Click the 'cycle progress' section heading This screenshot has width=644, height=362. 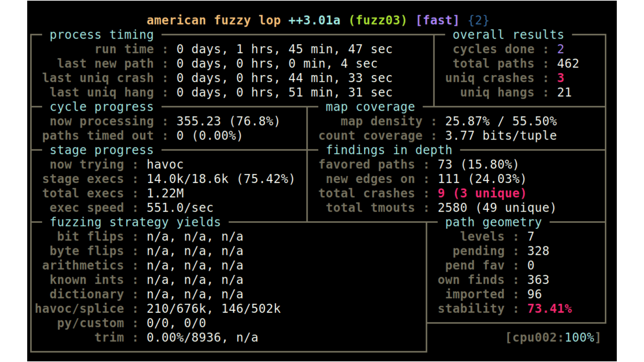point(102,107)
